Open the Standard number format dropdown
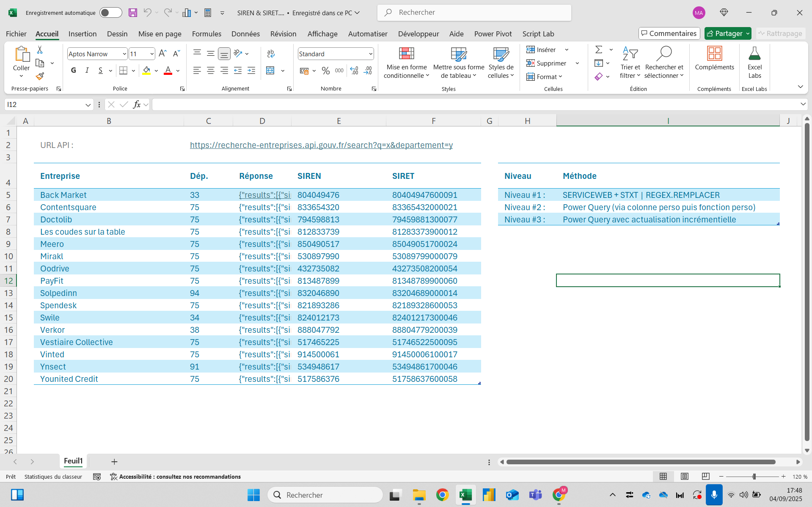Viewport: 812px width, 507px height. coord(370,54)
